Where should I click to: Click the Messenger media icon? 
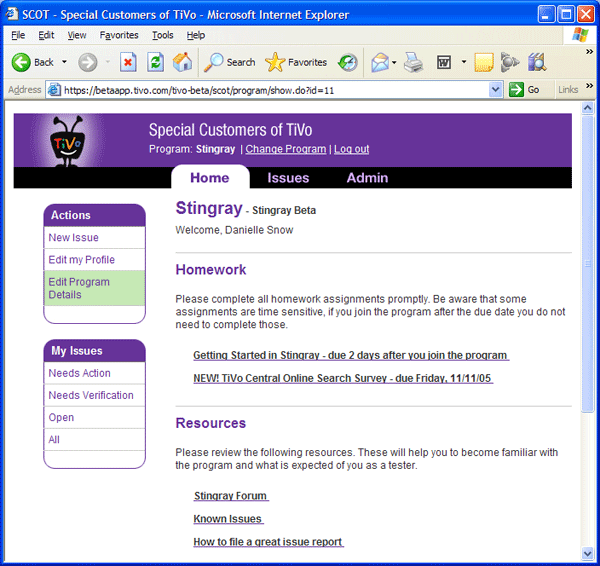click(x=510, y=62)
